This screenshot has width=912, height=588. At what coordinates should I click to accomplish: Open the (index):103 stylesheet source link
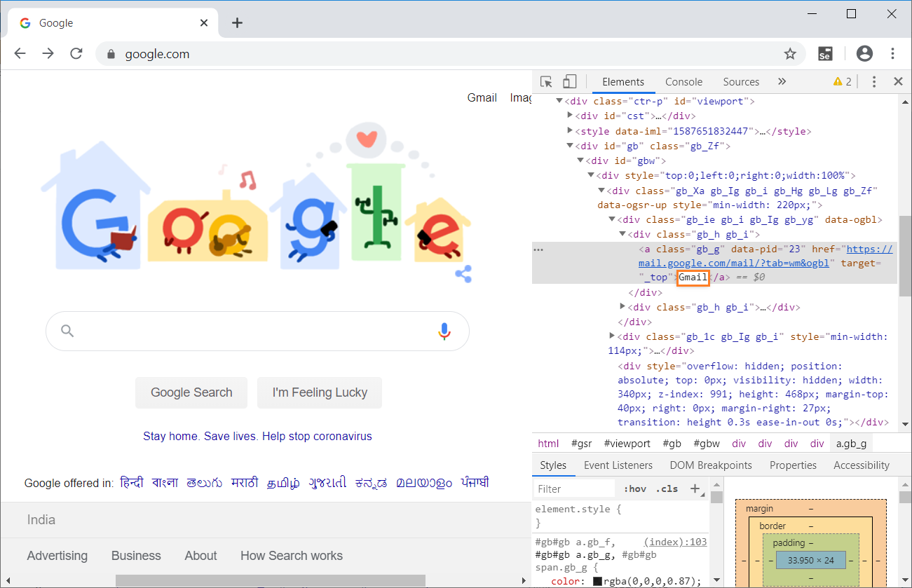pyautogui.click(x=675, y=542)
